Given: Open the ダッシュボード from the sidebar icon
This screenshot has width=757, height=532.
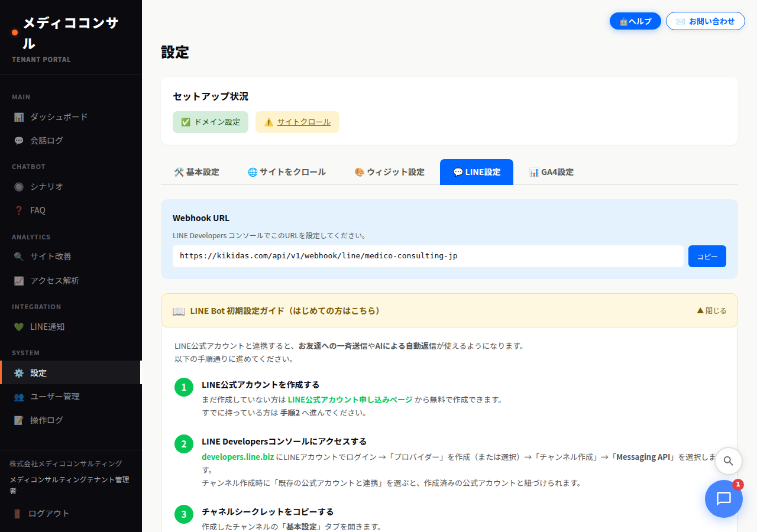Looking at the screenshot, I should pyautogui.click(x=20, y=116).
